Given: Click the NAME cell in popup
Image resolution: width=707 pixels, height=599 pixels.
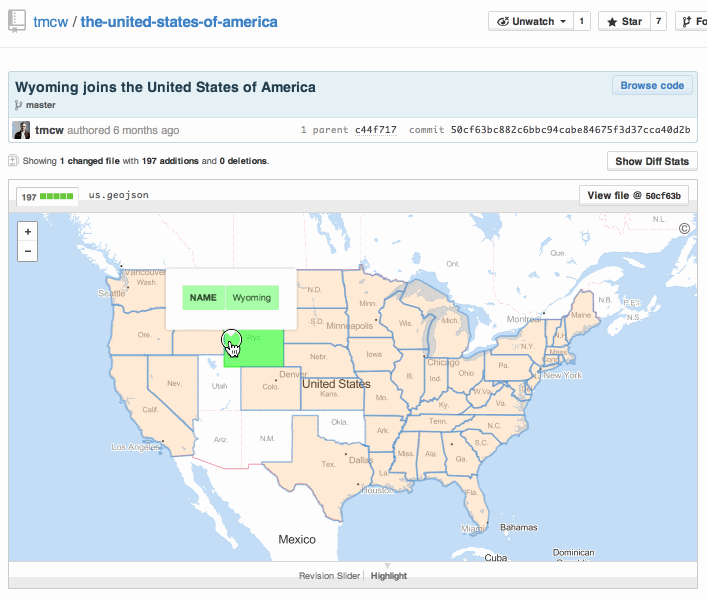Looking at the screenshot, I should pos(203,298).
